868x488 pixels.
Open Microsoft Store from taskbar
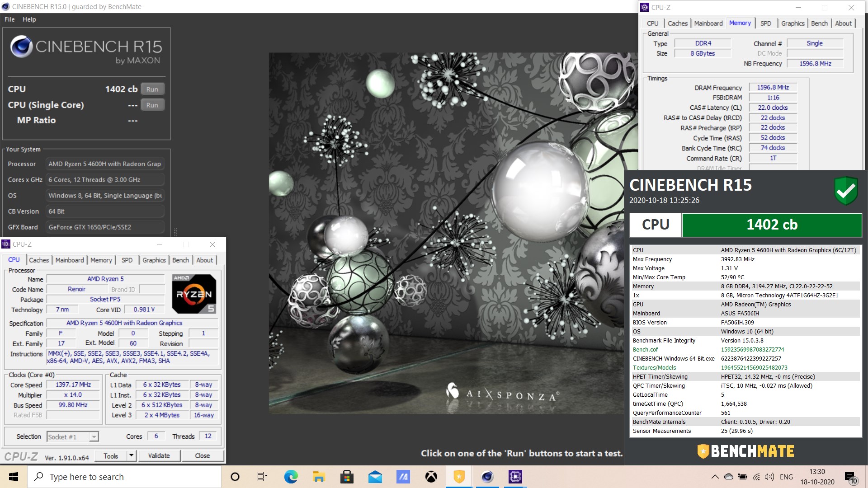[347, 477]
